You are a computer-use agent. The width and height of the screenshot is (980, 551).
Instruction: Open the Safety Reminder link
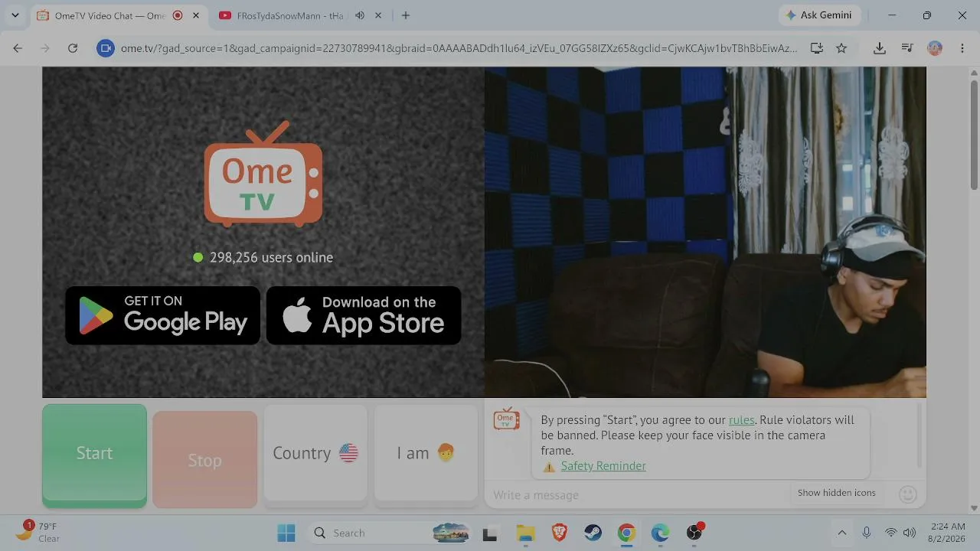[603, 466]
